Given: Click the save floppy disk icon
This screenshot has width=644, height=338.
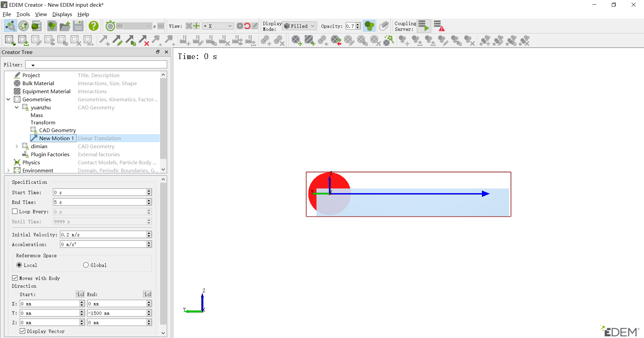Looking at the screenshot, I should coord(78,26).
